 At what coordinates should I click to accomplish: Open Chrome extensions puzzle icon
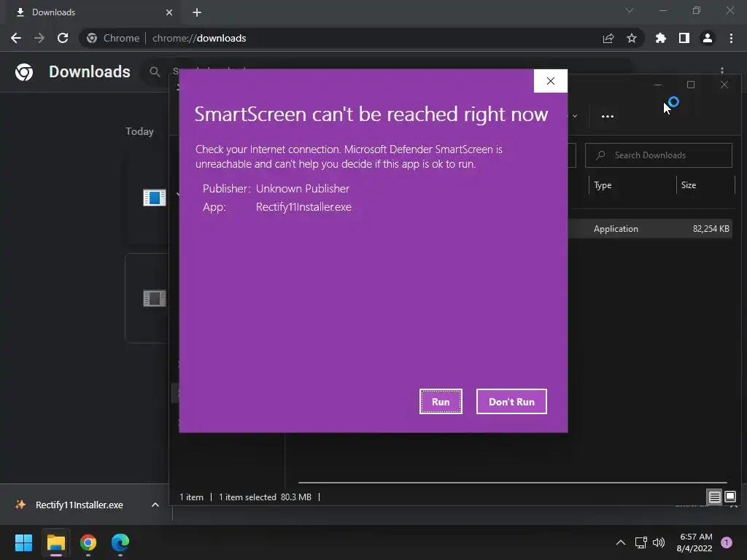(x=660, y=38)
